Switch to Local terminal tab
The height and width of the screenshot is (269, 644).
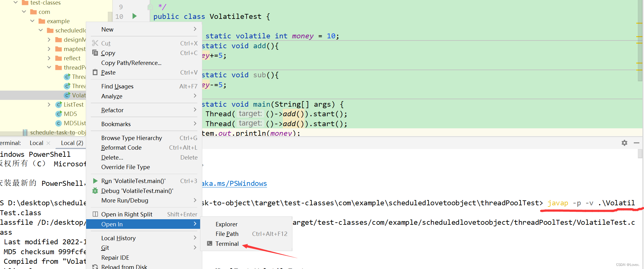click(37, 143)
